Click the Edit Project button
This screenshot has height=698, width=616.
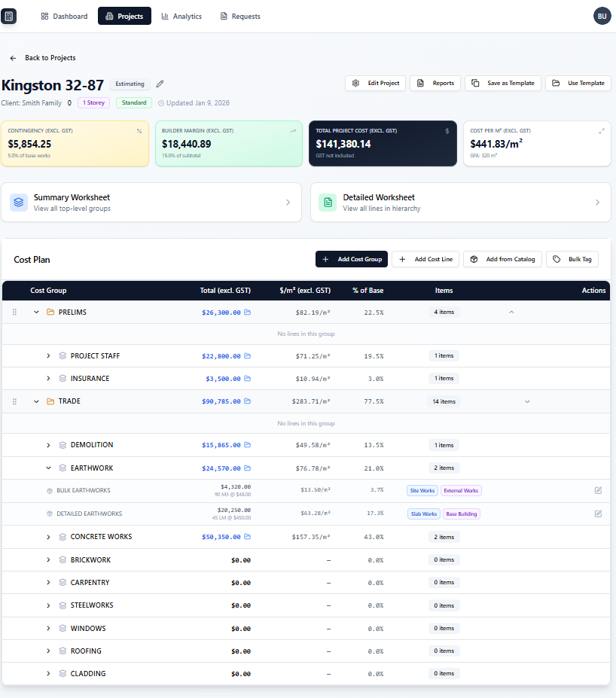[x=375, y=84]
